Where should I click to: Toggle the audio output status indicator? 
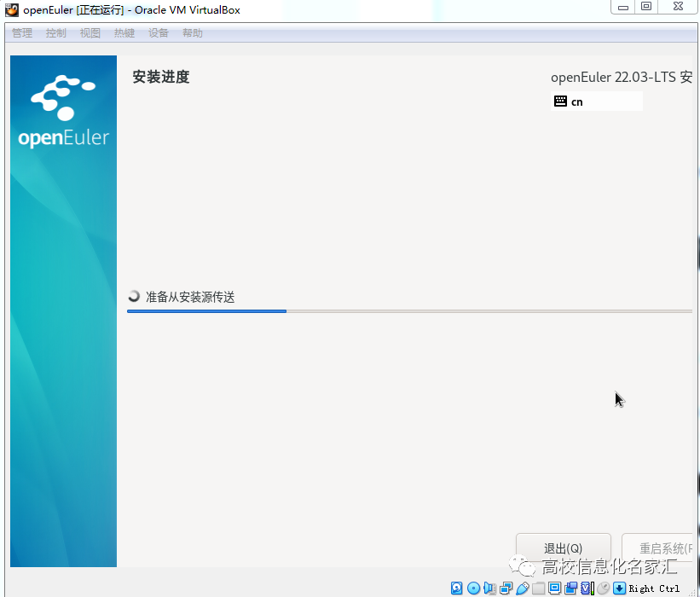tap(490, 588)
